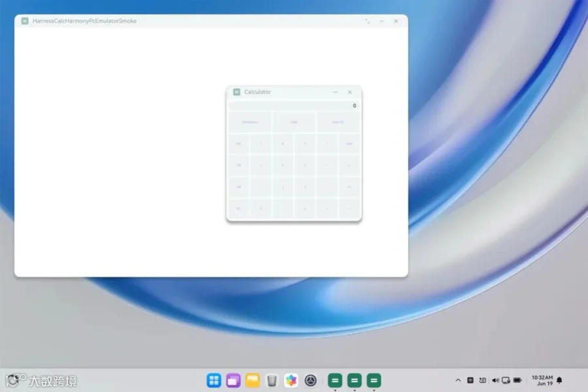Viewport: 588px width, 392px height.
Task: Tap the 9 key in Calculator
Action: [x=305, y=144]
